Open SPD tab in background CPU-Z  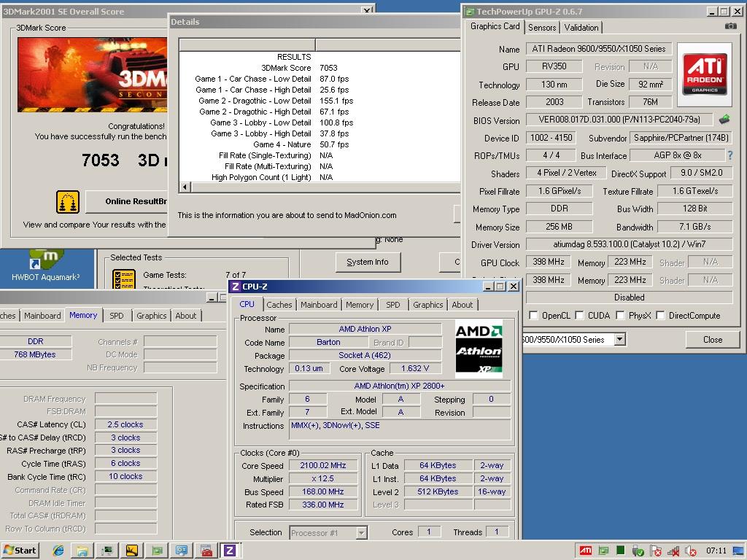click(x=117, y=316)
